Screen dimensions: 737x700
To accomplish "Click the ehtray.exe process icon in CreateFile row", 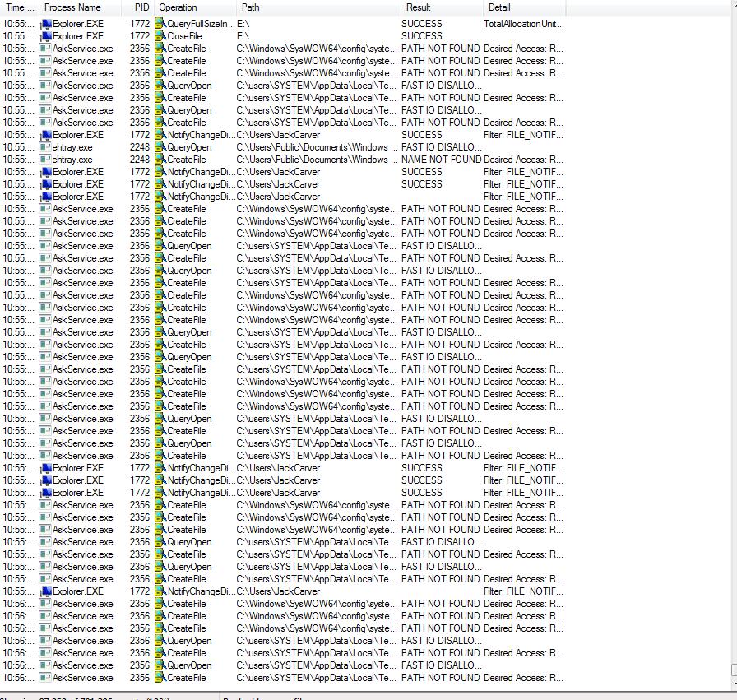I will coord(45,160).
